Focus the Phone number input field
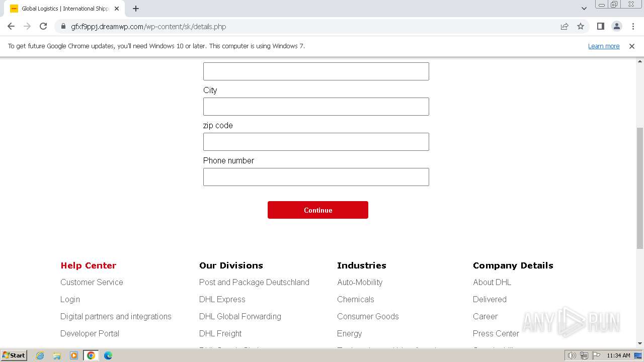Image resolution: width=644 pixels, height=362 pixels. [316, 177]
